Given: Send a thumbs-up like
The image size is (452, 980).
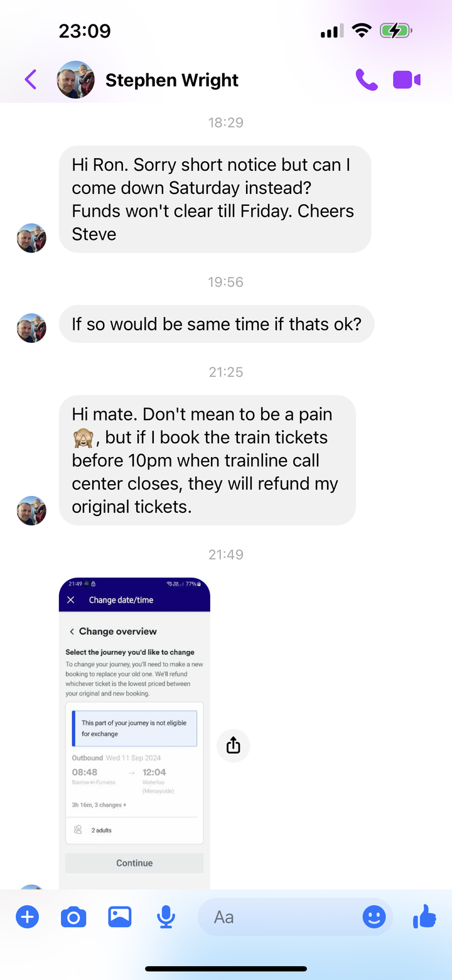Looking at the screenshot, I should (424, 917).
